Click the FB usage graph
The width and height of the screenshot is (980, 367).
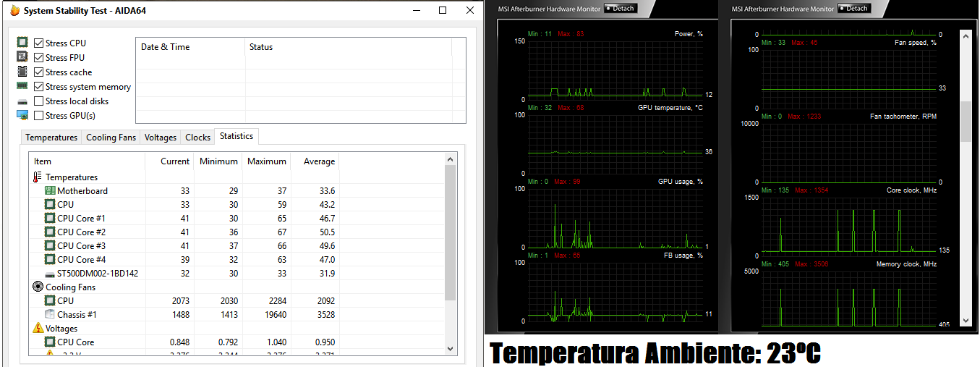(615, 292)
